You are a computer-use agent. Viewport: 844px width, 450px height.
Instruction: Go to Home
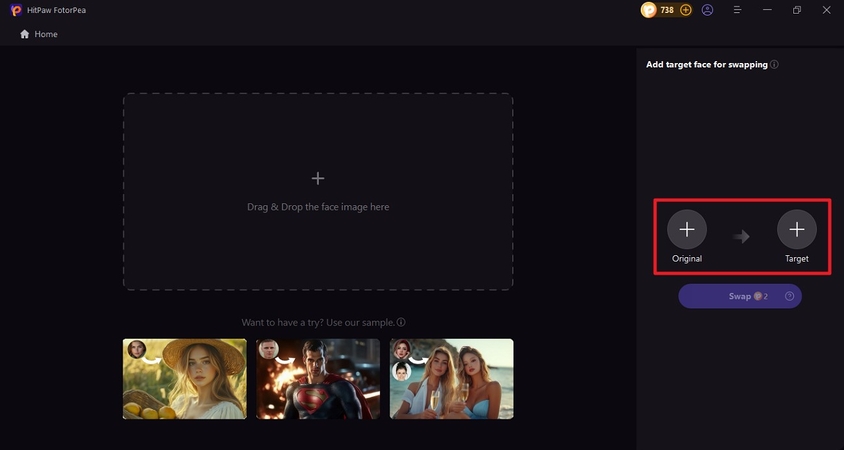(39, 34)
